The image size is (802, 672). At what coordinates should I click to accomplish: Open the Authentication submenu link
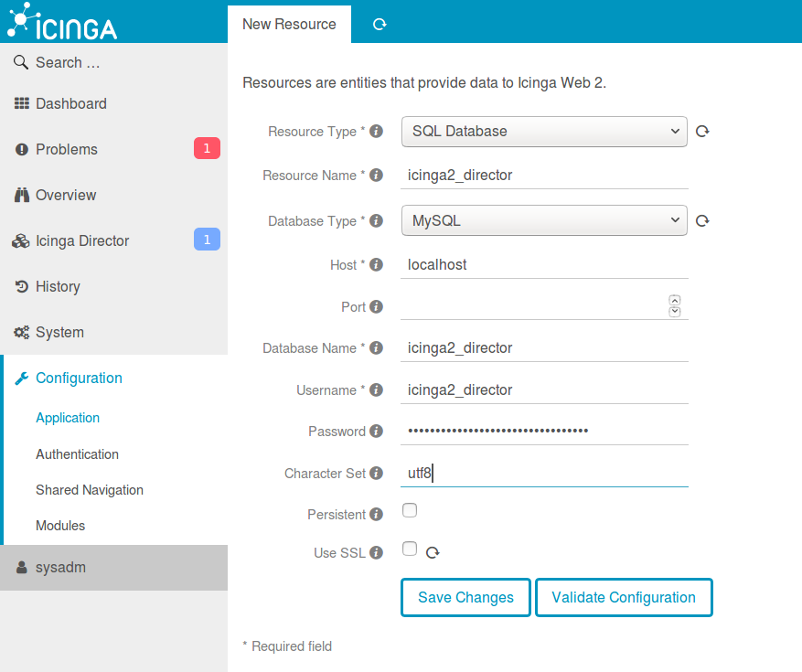tap(77, 454)
